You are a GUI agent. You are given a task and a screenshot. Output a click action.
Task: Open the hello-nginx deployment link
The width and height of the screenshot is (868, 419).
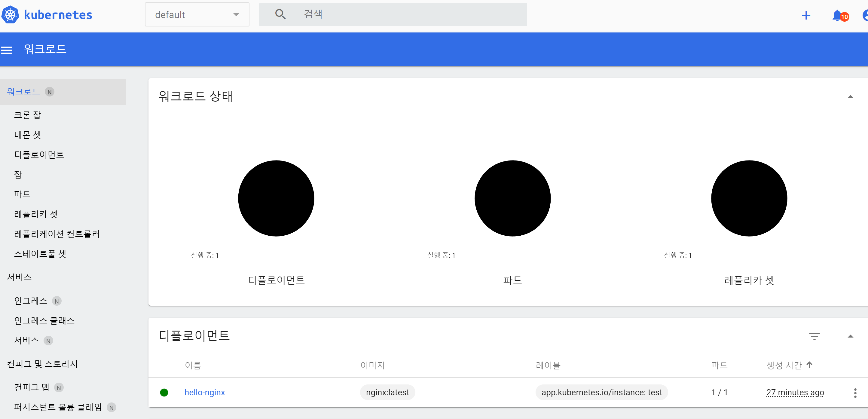[x=205, y=392]
